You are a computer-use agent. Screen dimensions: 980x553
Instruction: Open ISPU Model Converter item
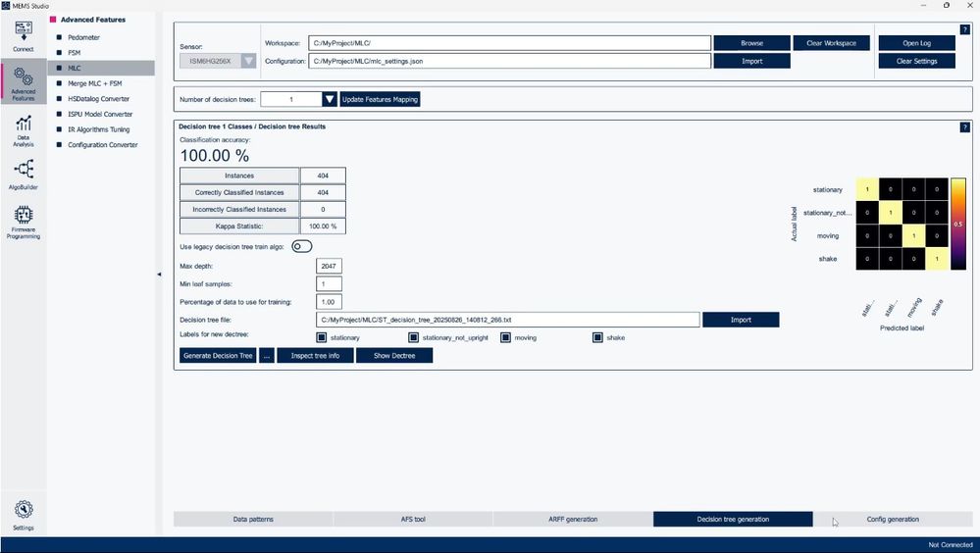(100, 114)
